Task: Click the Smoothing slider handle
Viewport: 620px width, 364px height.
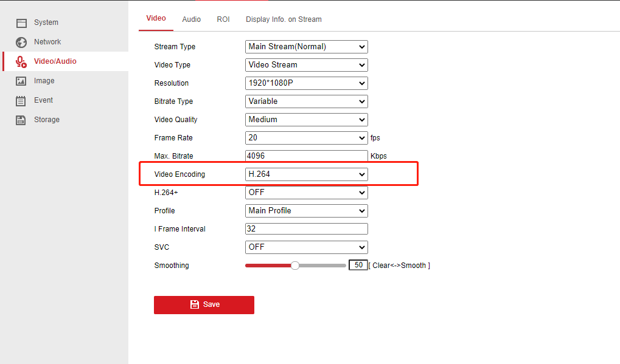Action: pyautogui.click(x=295, y=266)
